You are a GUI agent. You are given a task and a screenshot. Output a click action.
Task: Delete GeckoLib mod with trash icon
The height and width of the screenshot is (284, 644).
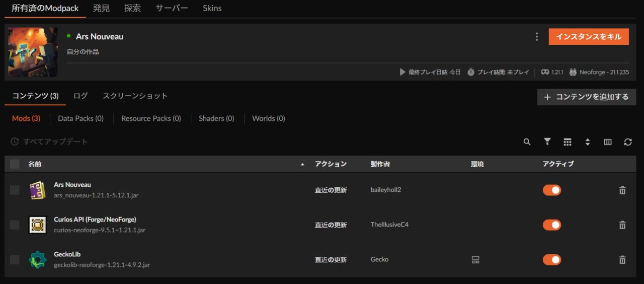point(622,260)
